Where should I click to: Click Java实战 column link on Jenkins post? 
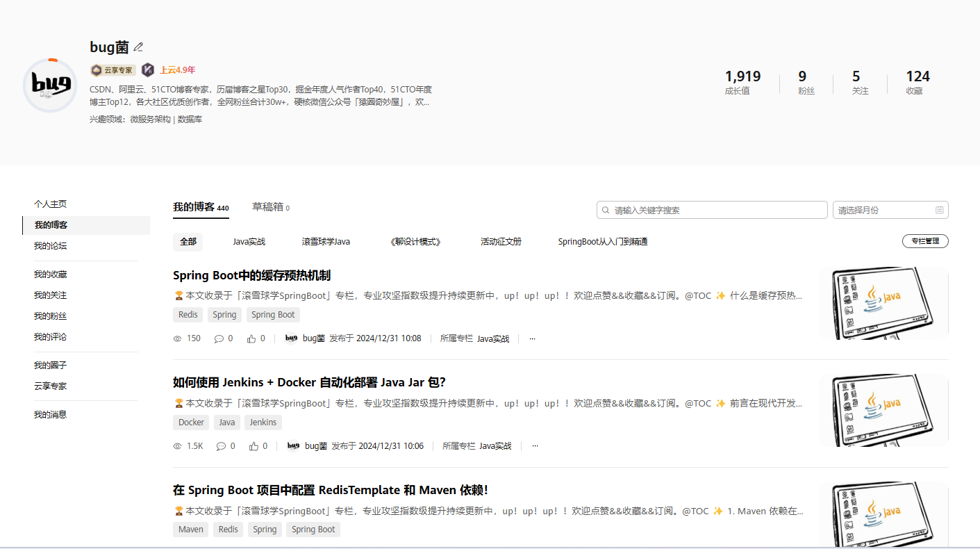click(495, 446)
